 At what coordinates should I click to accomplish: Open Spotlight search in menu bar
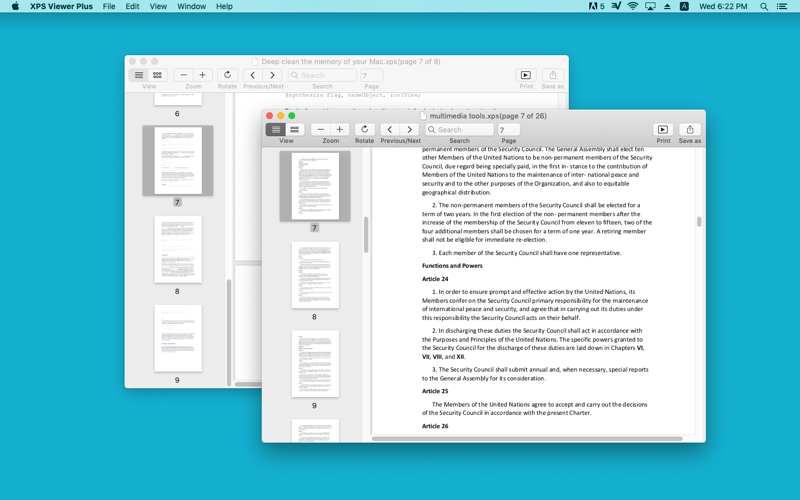(764, 6)
